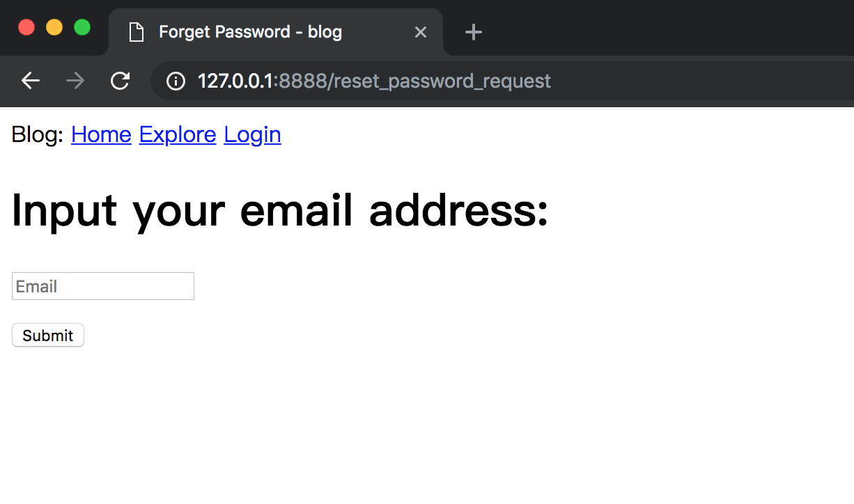Image resolution: width=854 pixels, height=504 pixels.
Task: Click the greyed forward arrow
Action: 75,81
